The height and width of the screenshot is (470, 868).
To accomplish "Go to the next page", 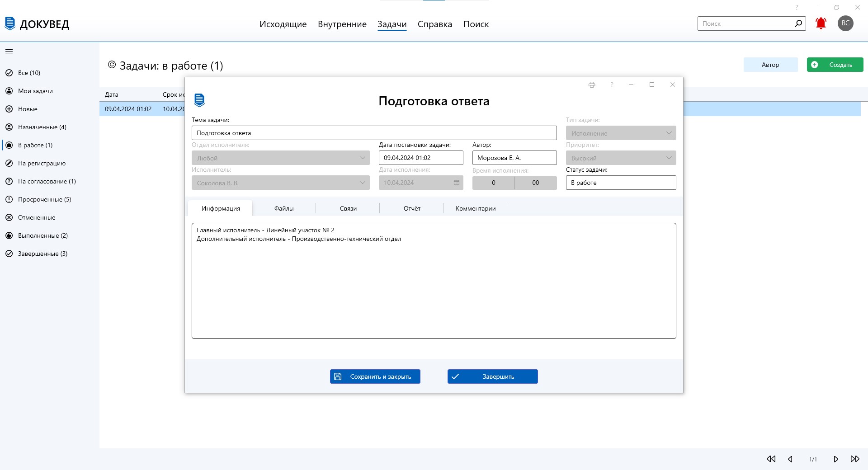I will point(836,459).
